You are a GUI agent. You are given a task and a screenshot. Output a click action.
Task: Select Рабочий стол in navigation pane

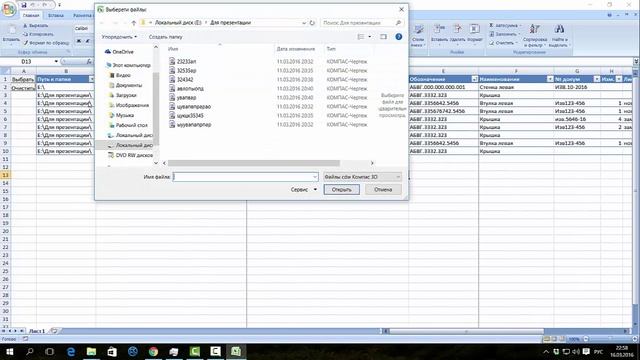tap(129, 125)
